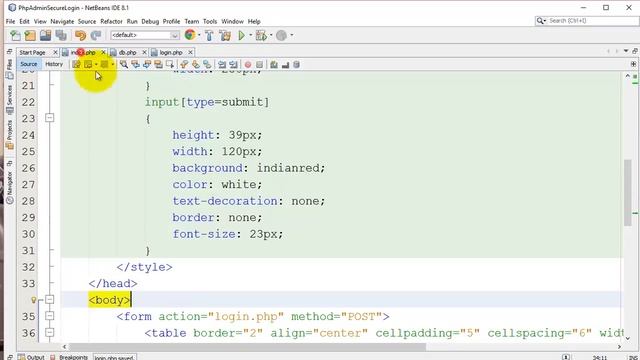
Task: Open dropdown arrow next to Chrome icon
Action: [x=199, y=36]
